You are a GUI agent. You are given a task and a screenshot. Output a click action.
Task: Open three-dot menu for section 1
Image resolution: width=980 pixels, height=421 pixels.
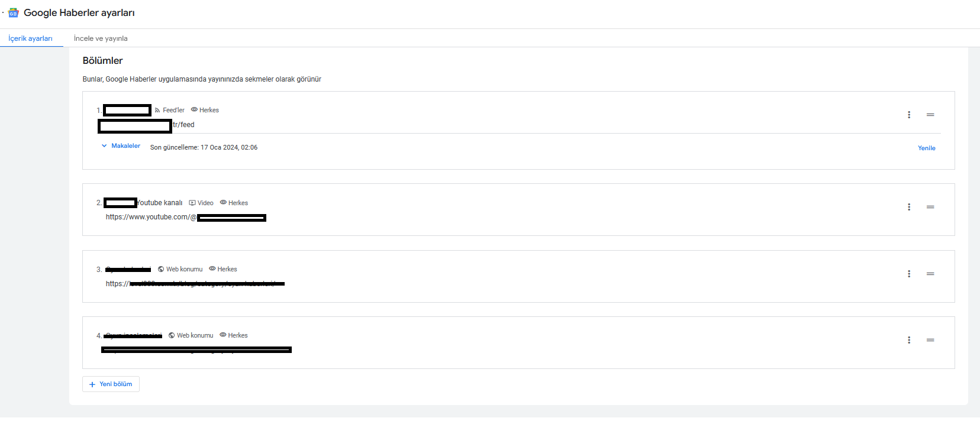tap(909, 115)
